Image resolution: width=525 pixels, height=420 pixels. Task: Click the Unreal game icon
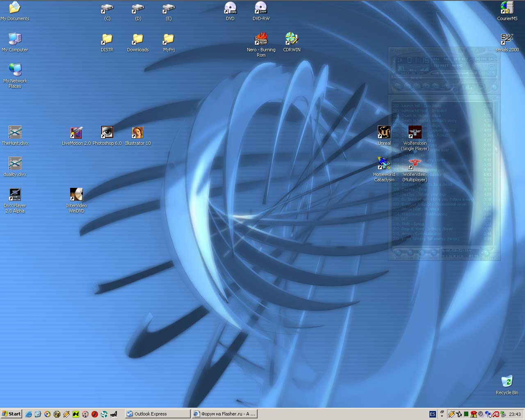(x=384, y=136)
